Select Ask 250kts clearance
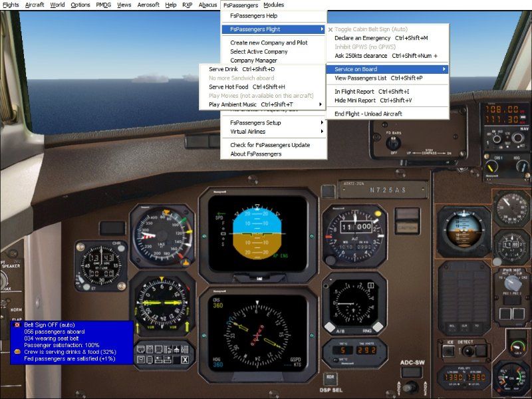The height and width of the screenshot is (399, 532). click(x=387, y=56)
